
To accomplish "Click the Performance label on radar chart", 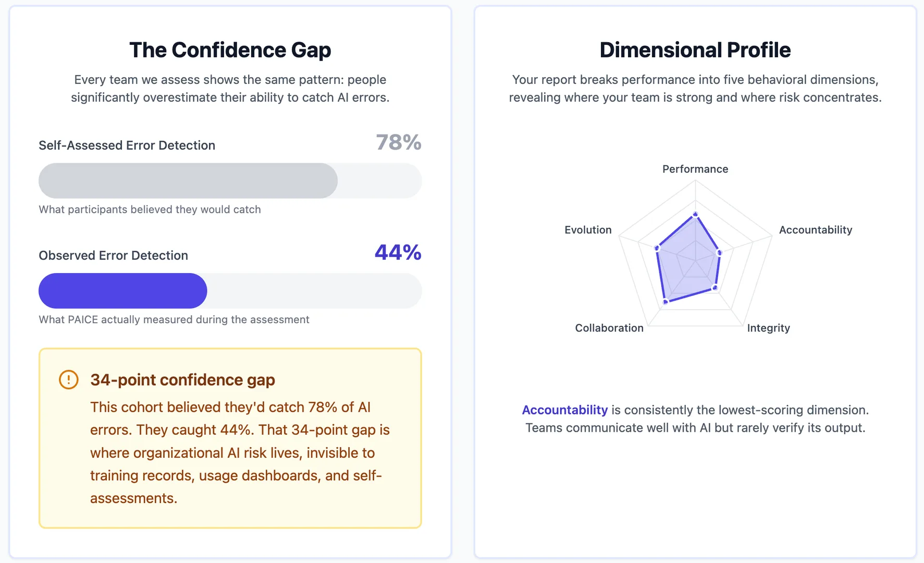I will [695, 169].
